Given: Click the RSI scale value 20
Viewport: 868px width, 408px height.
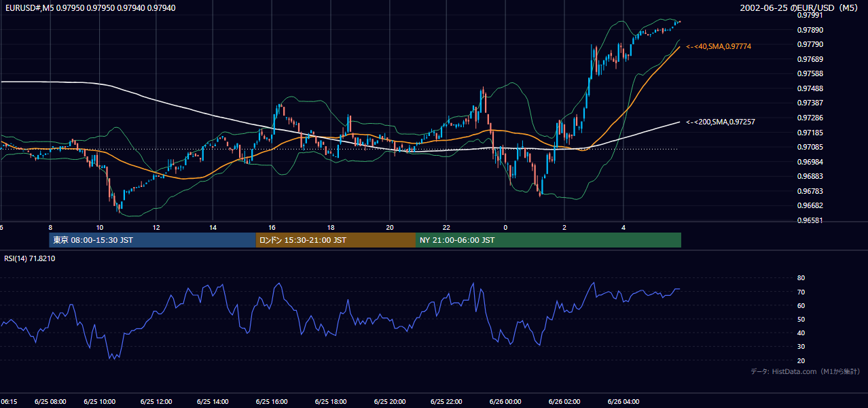Looking at the screenshot, I should tap(801, 360).
